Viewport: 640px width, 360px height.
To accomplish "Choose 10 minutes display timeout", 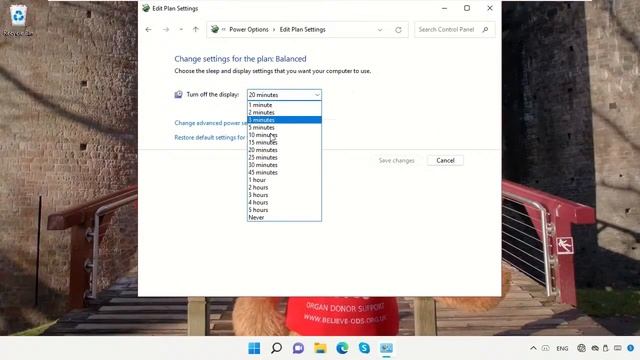I will tap(284, 135).
